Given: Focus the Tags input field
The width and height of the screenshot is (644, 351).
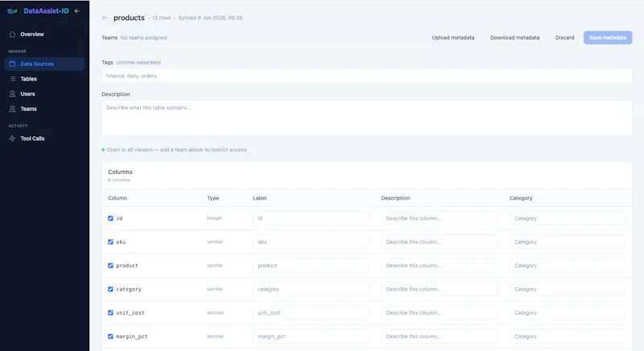Looking at the screenshot, I should (x=367, y=76).
